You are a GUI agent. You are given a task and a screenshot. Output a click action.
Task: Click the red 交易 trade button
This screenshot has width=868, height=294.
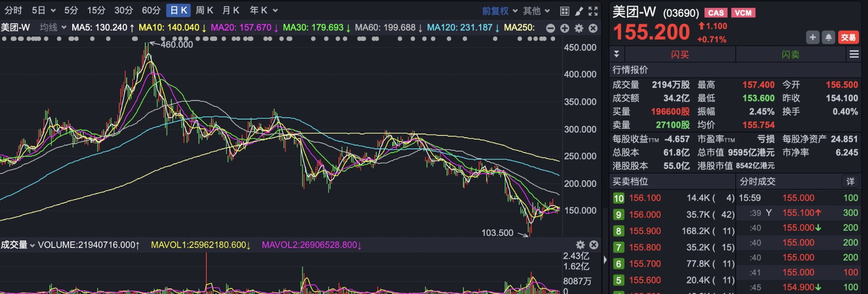click(x=848, y=37)
